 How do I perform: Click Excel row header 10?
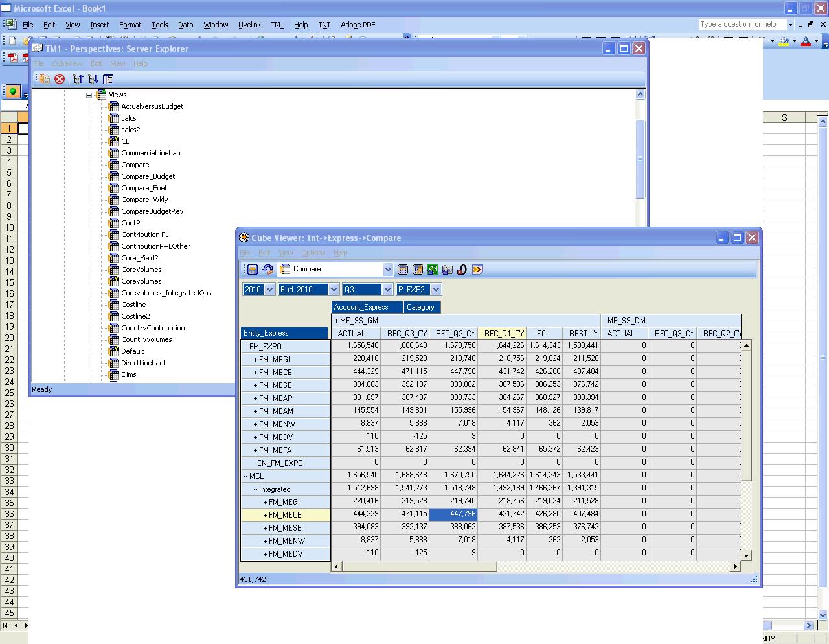coord(10,227)
